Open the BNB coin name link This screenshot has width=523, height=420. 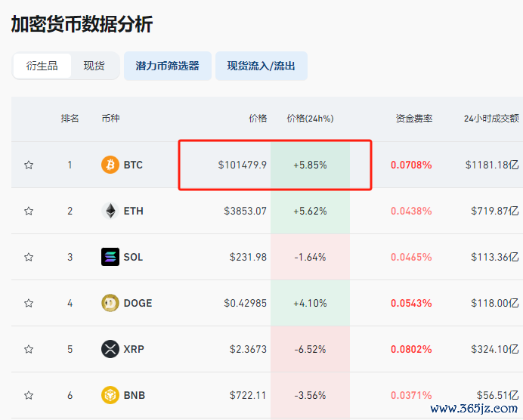[135, 395]
